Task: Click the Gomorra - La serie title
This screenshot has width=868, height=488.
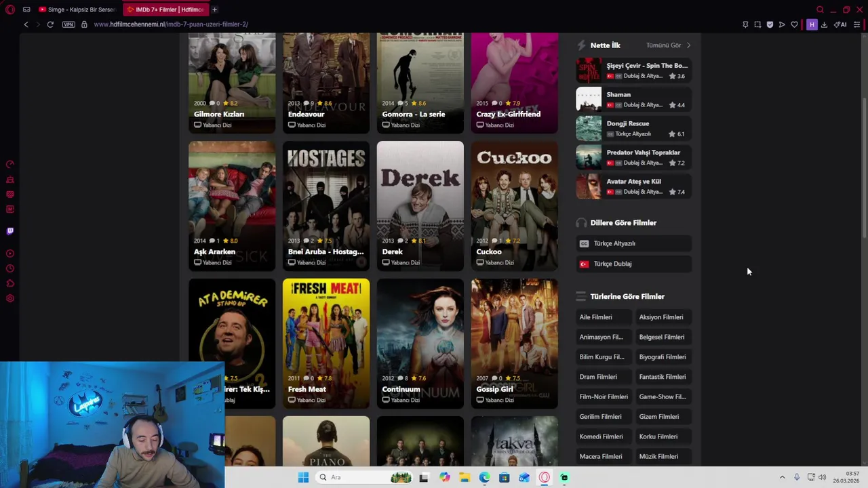Action: (x=414, y=115)
